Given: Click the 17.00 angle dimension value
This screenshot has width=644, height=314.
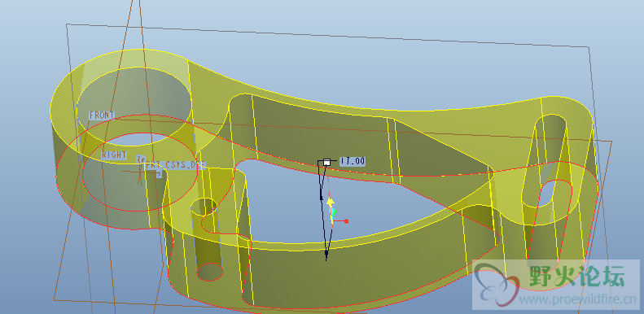Looking at the screenshot, I should tap(353, 161).
